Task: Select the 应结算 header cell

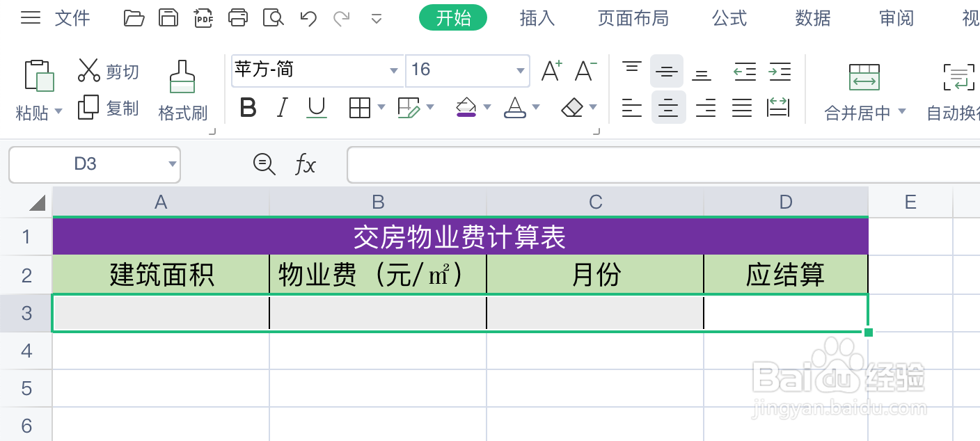Action: coord(786,275)
